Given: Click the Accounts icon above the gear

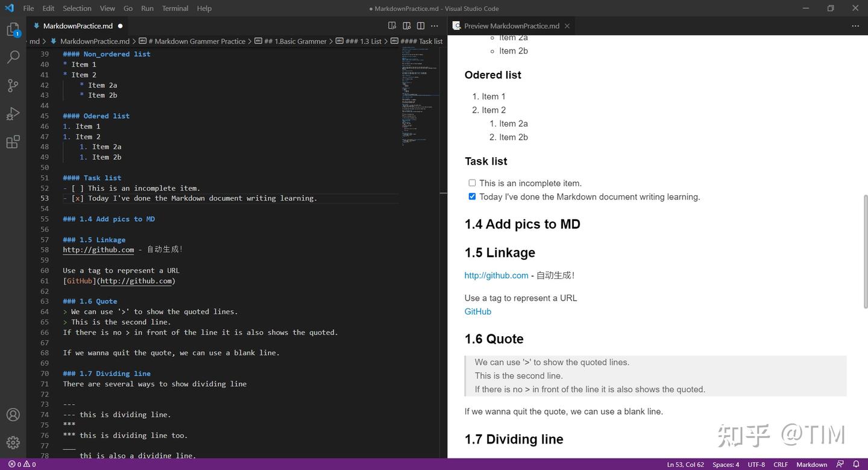Looking at the screenshot, I should tap(13, 415).
